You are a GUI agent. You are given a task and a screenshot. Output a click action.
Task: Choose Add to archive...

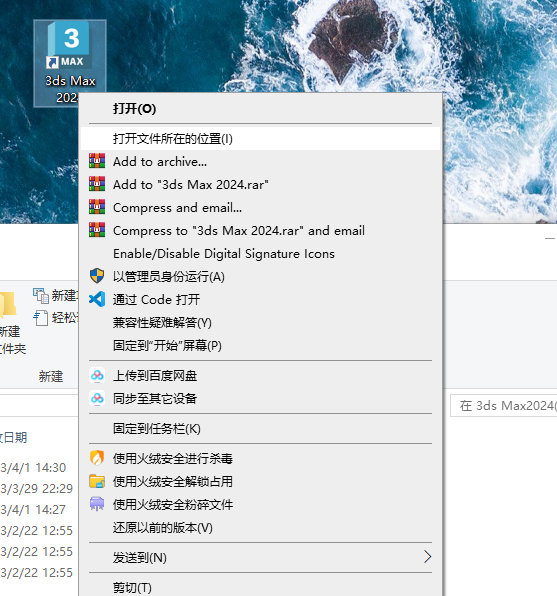(260, 162)
